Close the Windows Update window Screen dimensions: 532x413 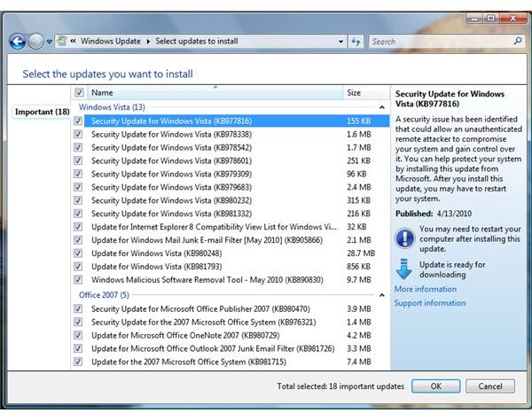click(512, 19)
